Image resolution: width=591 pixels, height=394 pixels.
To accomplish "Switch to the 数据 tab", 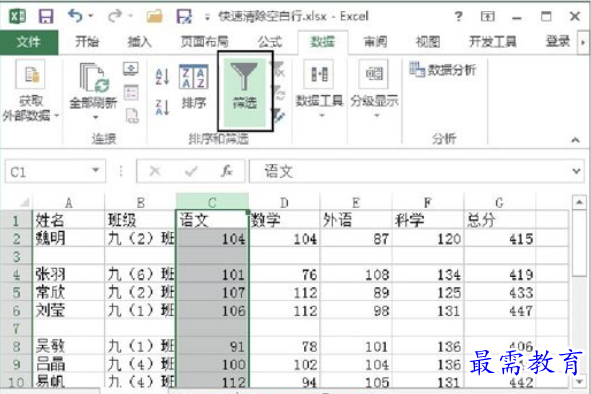I will 323,42.
